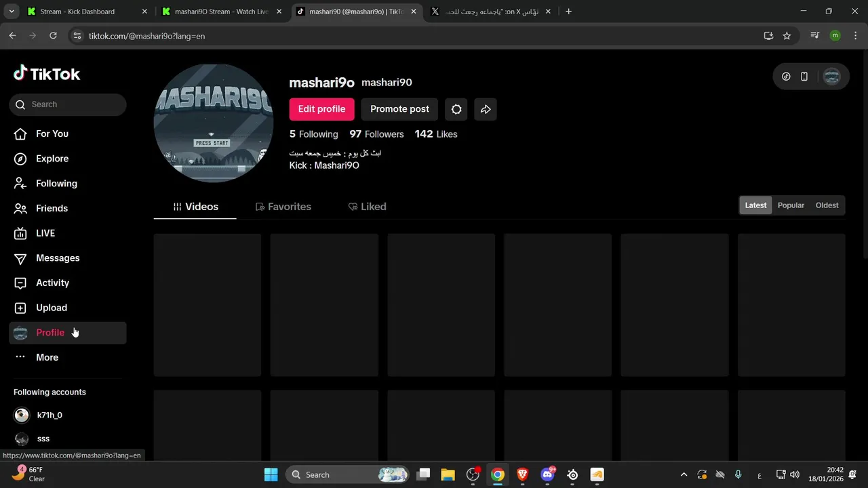This screenshot has width=868, height=488.
Task: Click the taskbar Search box
Action: pos(348,474)
